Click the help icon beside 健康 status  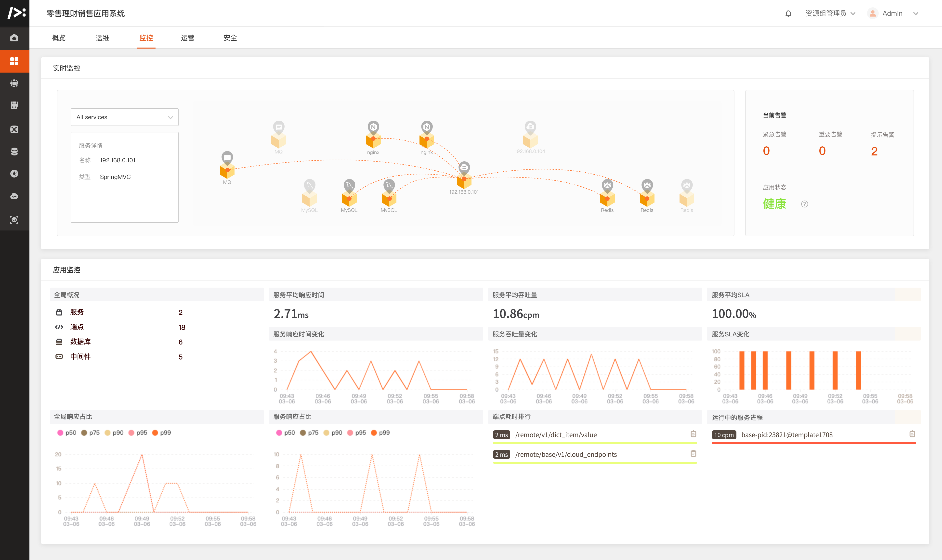(x=804, y=204)
